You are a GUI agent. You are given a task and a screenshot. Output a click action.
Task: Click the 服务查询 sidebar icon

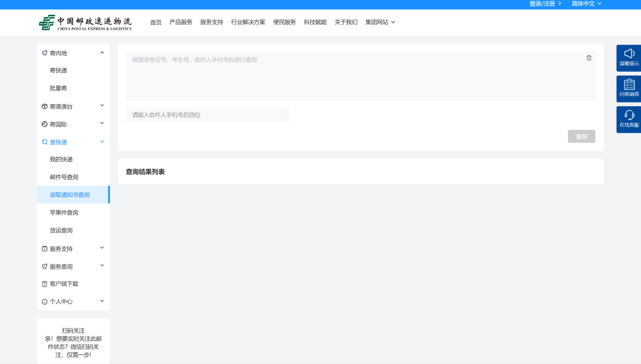[x=45, y=266]
